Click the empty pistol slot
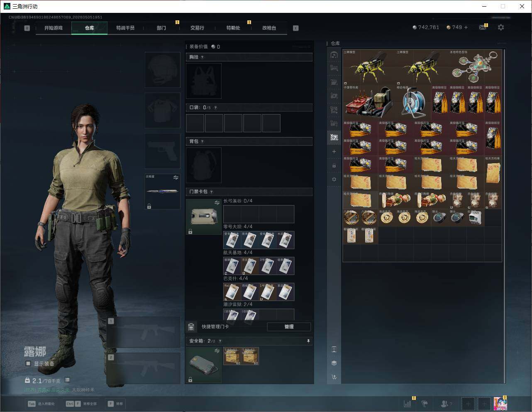This screenshot has width=532, height=412. point(163,151)
